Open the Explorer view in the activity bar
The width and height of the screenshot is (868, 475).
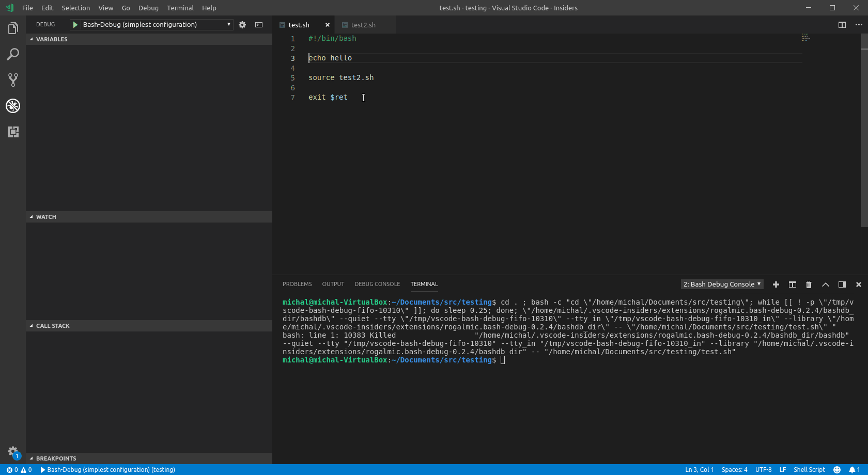coord(13,28)
